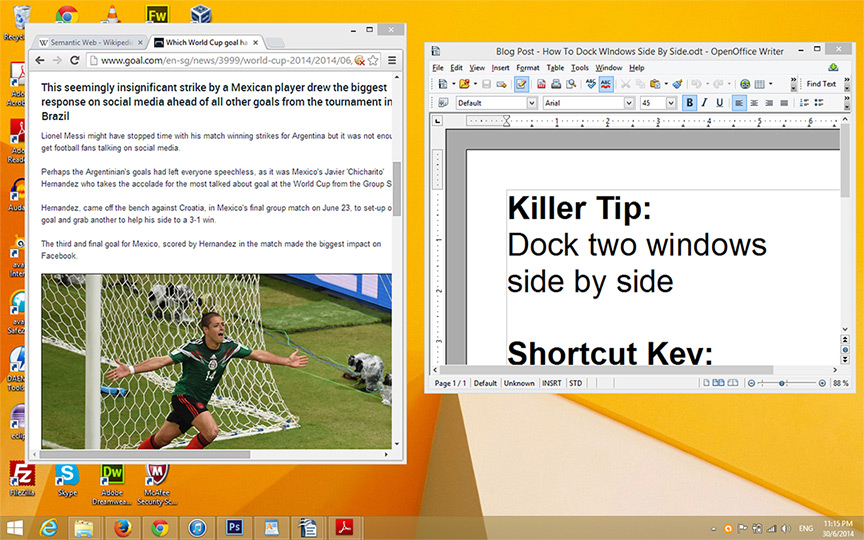The image size is (864, 540).
Task: Set Centered alignment in Writer
Action: 754,102
